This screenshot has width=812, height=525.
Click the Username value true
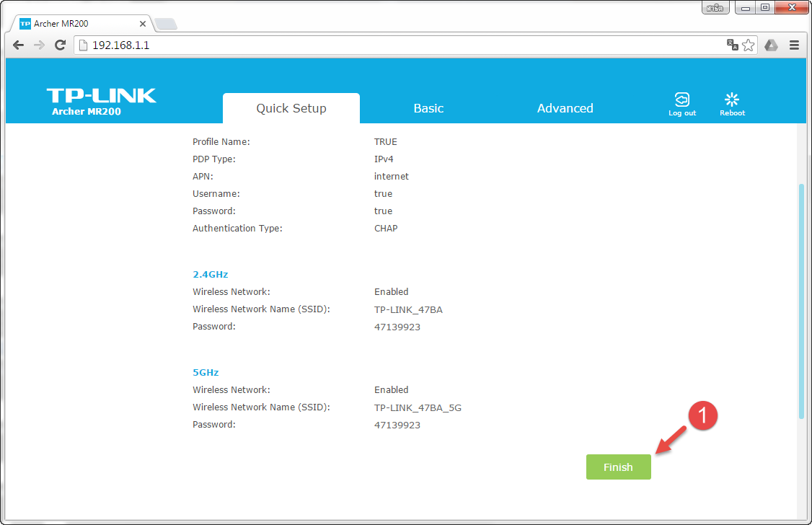383,194
